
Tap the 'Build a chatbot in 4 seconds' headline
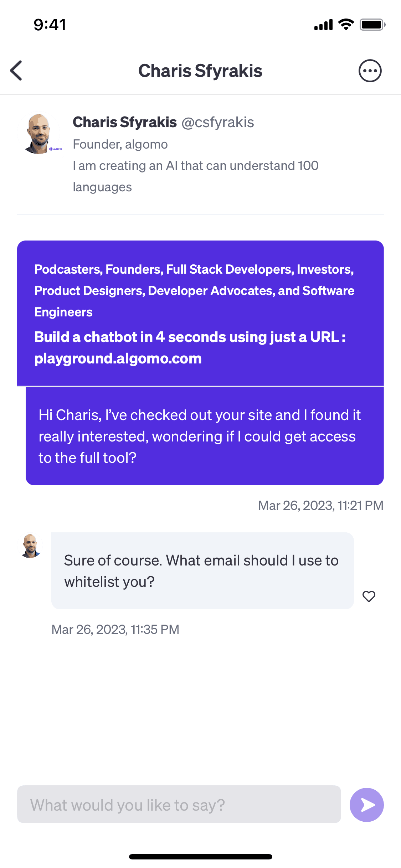coord(190,337)
